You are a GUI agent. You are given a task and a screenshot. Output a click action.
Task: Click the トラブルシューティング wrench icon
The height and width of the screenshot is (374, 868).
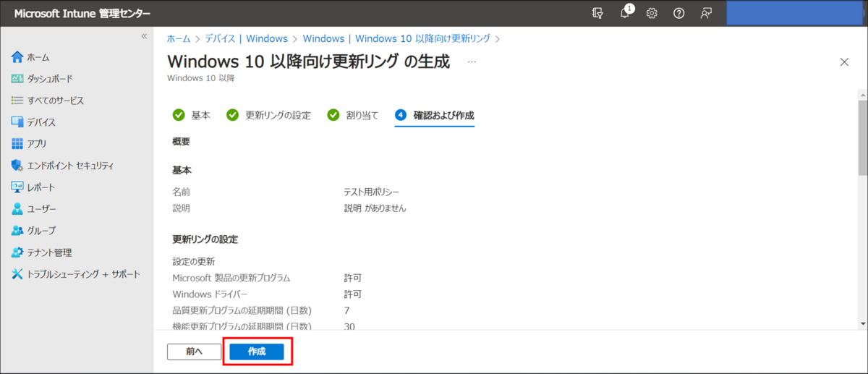point(17,274)
